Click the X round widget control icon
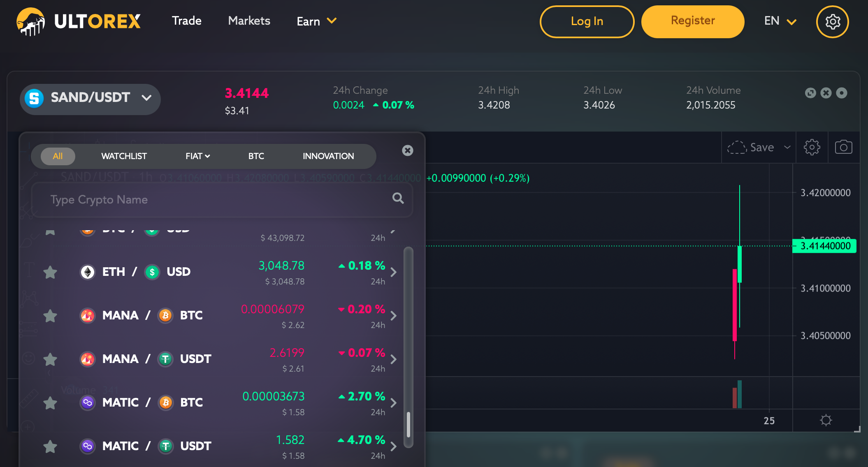 pos(826,93)
